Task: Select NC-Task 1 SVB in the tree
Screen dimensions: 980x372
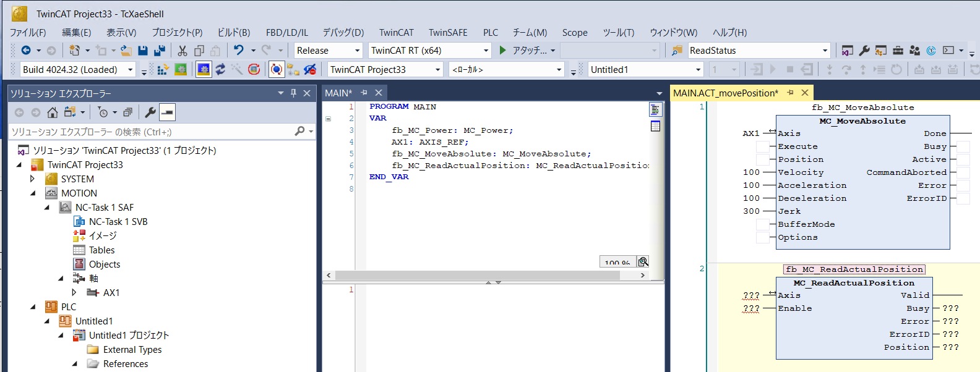Action: pos(118,222)
